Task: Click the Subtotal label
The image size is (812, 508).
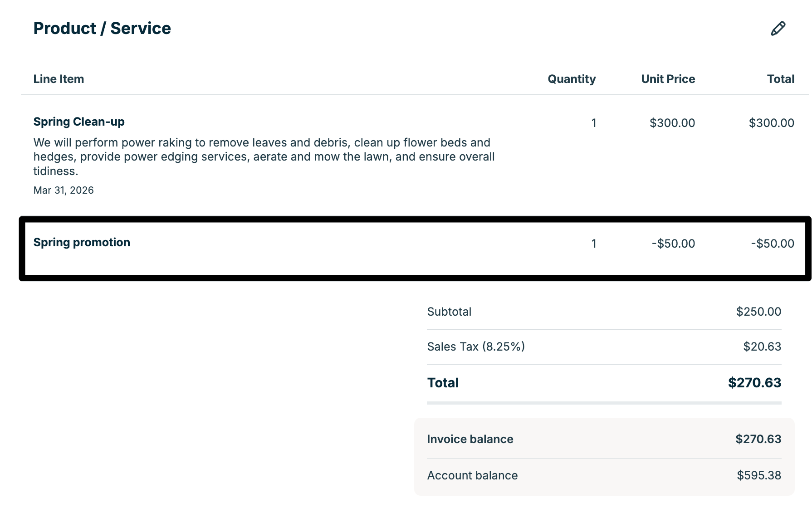Action: click(449, 312)
